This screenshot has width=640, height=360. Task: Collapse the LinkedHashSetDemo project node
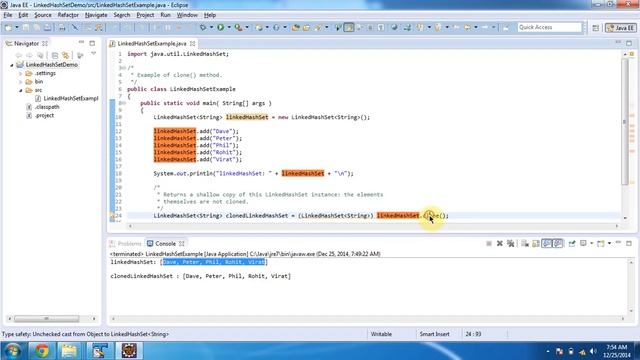click(x=12, y=65)
